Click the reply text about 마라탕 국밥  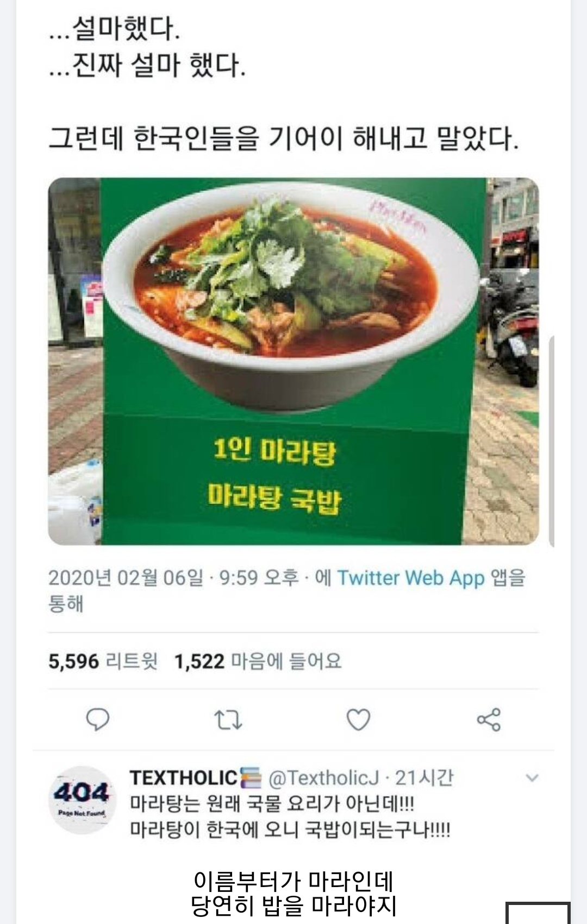pos(290,816)
